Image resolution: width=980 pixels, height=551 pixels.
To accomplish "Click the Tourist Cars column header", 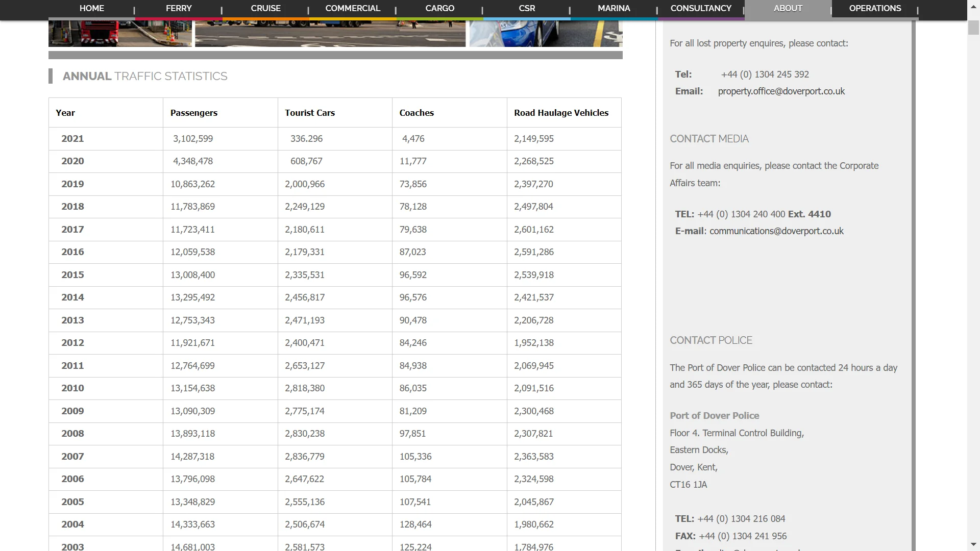I will coord(310,113).
